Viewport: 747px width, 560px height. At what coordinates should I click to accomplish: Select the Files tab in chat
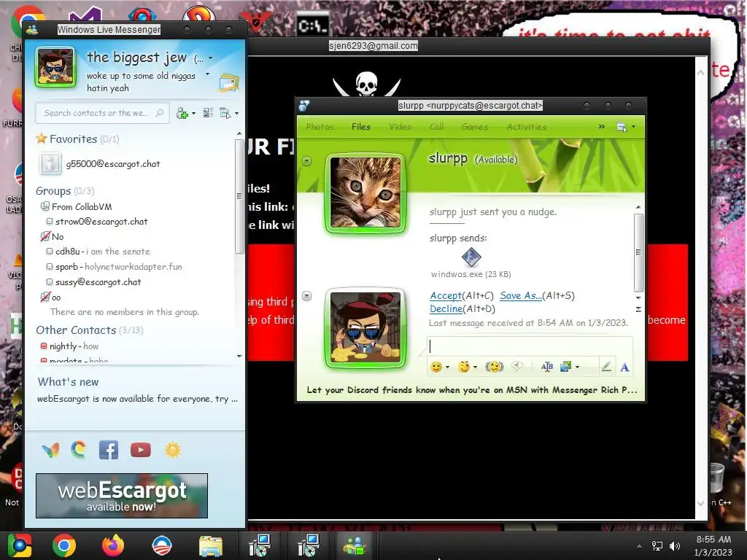coord(360,127)
